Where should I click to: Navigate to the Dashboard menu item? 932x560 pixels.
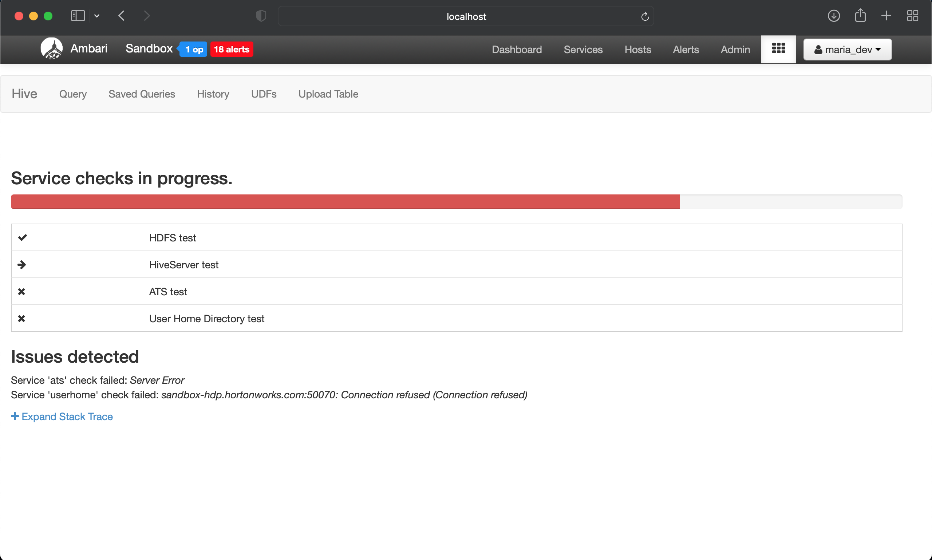(517, 50)
